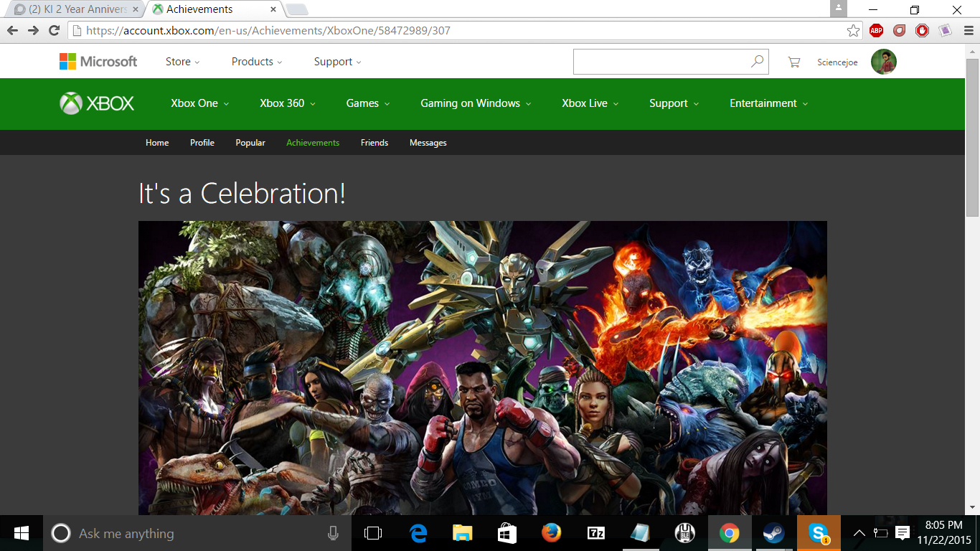Click the search magnifier icon
The height and width of the screenshot is (551, 980).
pos(757,62)
